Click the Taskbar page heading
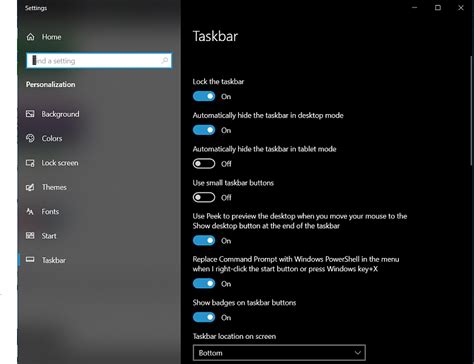The height and width of the screenshot is (364, 474). tap(215, 36)
